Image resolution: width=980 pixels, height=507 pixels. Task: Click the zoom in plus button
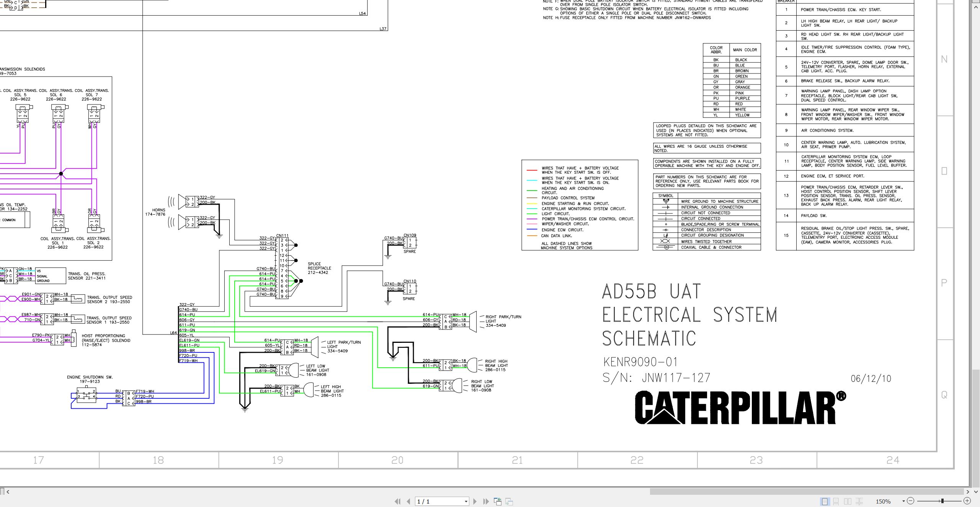967,501
